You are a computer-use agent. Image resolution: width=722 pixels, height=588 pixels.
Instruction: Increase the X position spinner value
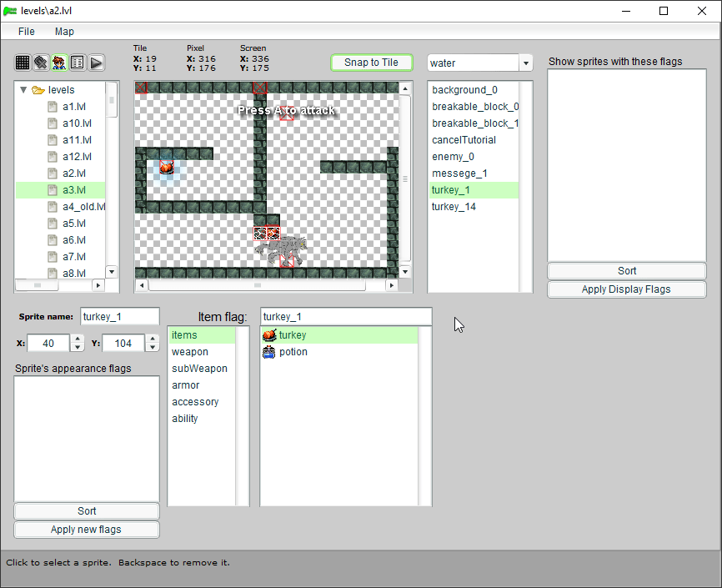tap(78, 339)
